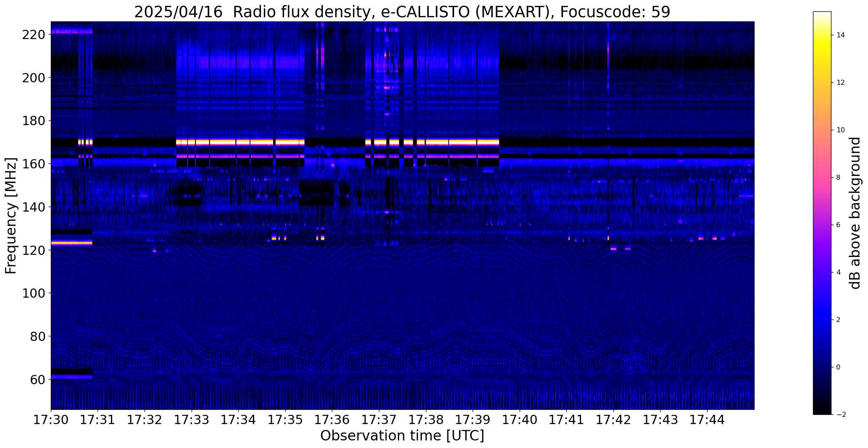Click the 17:33 time tick label

pos(192,419)
